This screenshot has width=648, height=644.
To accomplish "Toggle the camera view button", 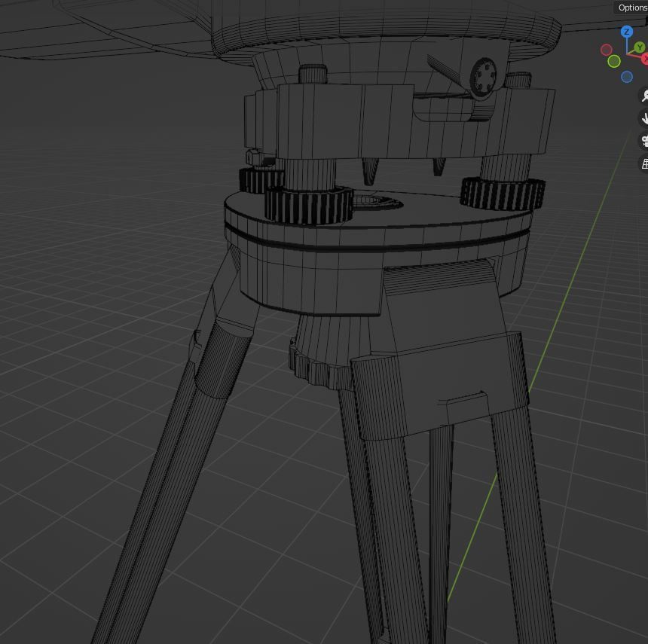I will tap(644, 141).
